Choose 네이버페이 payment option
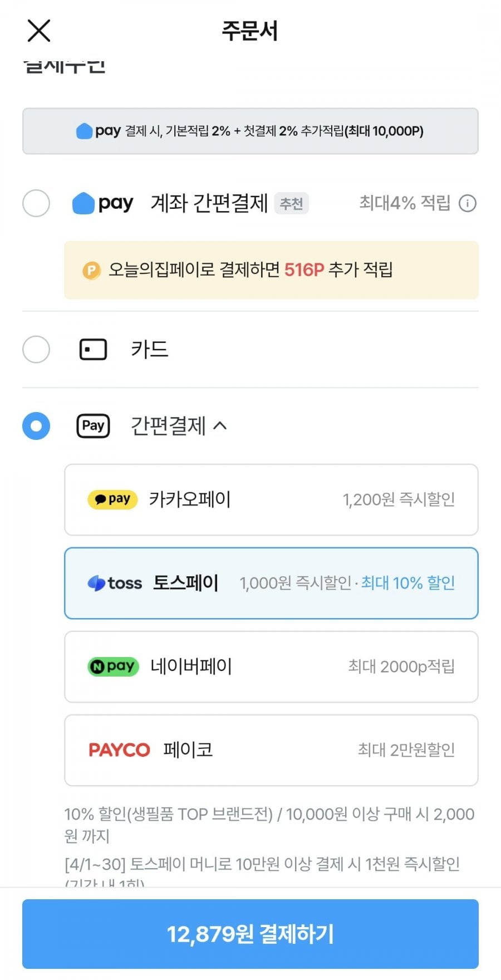This screenshot has height=980, width=501. coord(271,667)
